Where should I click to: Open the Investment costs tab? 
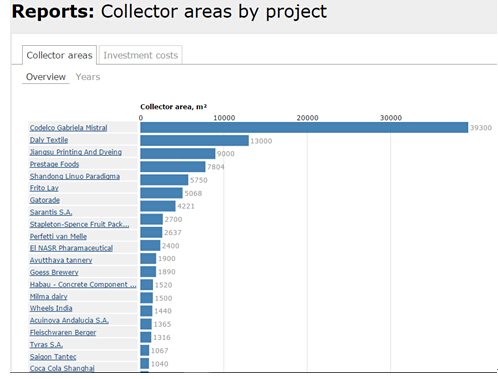(x=141, y=55)
